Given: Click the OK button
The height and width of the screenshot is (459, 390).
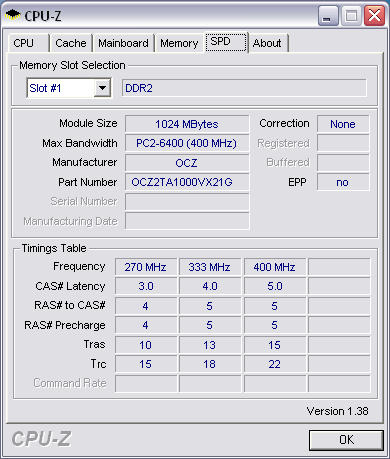Looking at the screenshot, I should (x=346, y=440).
